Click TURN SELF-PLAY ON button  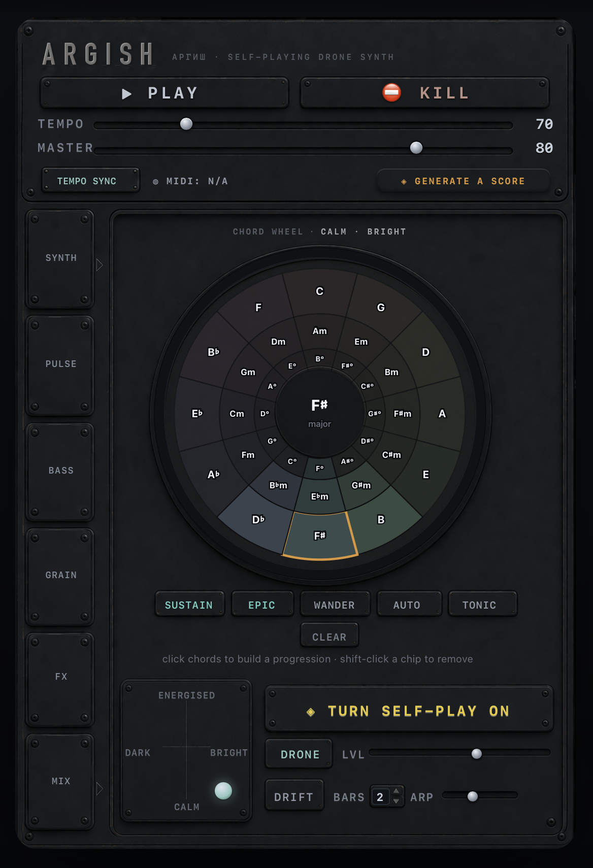[x=409, y=709]
